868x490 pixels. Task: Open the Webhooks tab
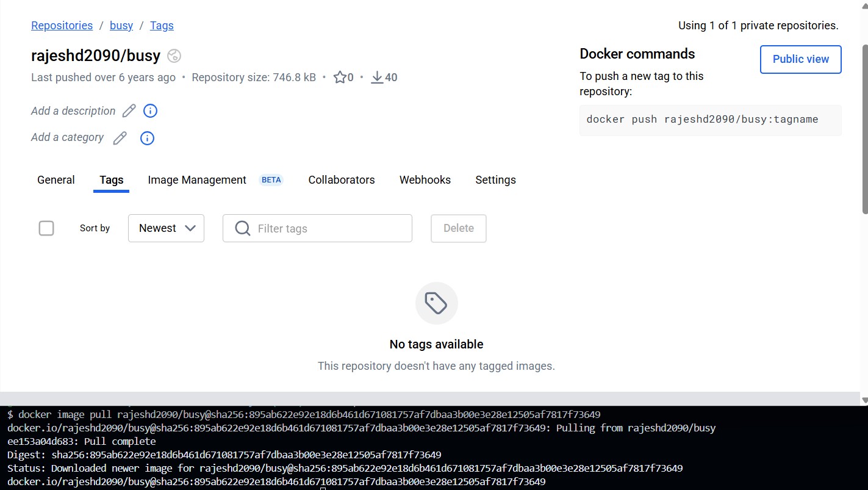[x=425, y=180]
